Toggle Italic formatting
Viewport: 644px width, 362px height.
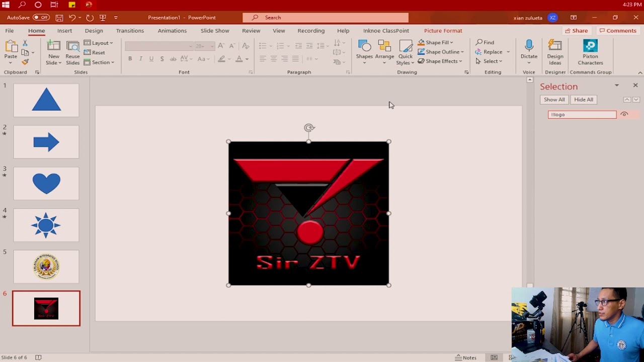(140, 59)
